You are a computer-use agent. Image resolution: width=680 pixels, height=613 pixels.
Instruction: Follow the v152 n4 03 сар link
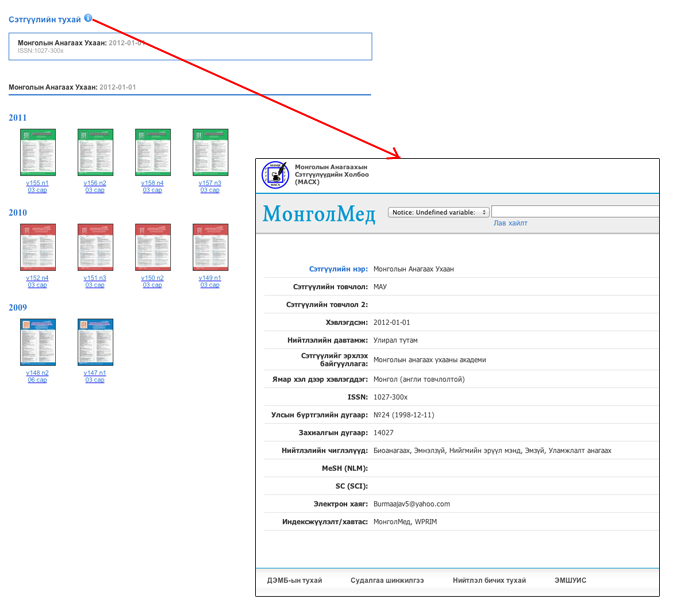[x=37, y=282]
